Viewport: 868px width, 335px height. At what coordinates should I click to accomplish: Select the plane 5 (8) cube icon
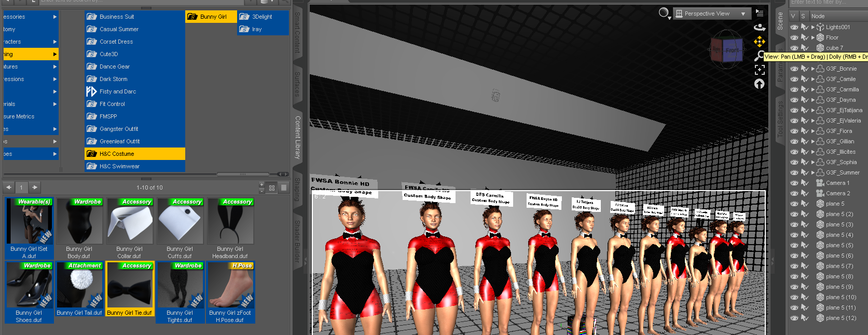tap(820, 276)
